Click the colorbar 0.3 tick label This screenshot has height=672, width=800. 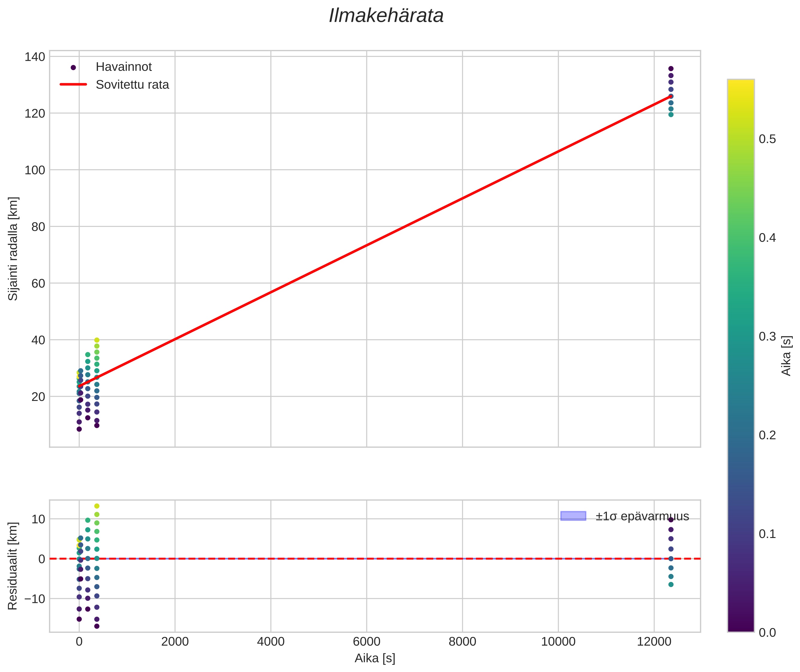[767, 336]
